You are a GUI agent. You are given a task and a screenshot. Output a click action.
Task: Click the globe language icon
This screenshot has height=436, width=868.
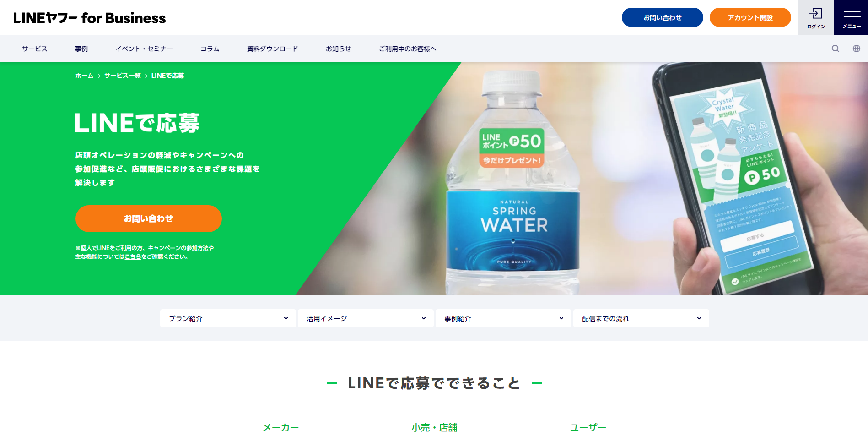point(857,49)
